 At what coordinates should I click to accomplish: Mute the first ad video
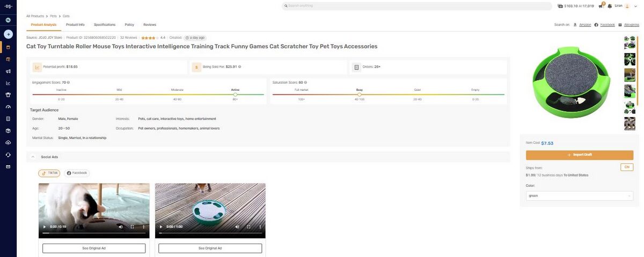tap(120, 227)
